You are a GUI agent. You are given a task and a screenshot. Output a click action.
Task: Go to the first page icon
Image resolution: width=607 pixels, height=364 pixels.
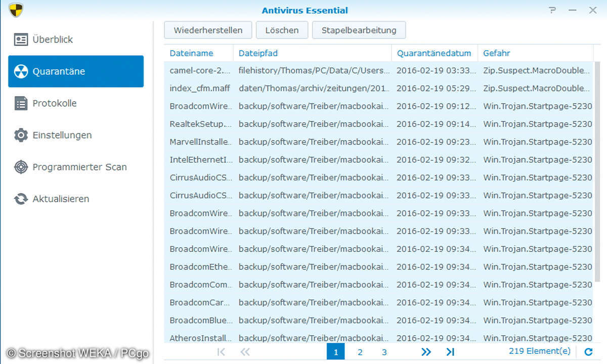coord(221,352)
